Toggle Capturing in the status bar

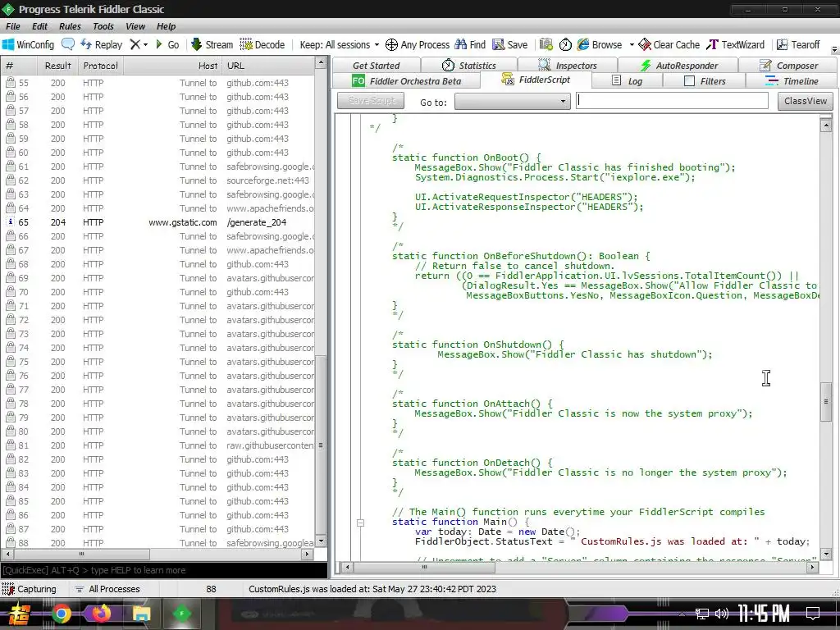(29, 589)
